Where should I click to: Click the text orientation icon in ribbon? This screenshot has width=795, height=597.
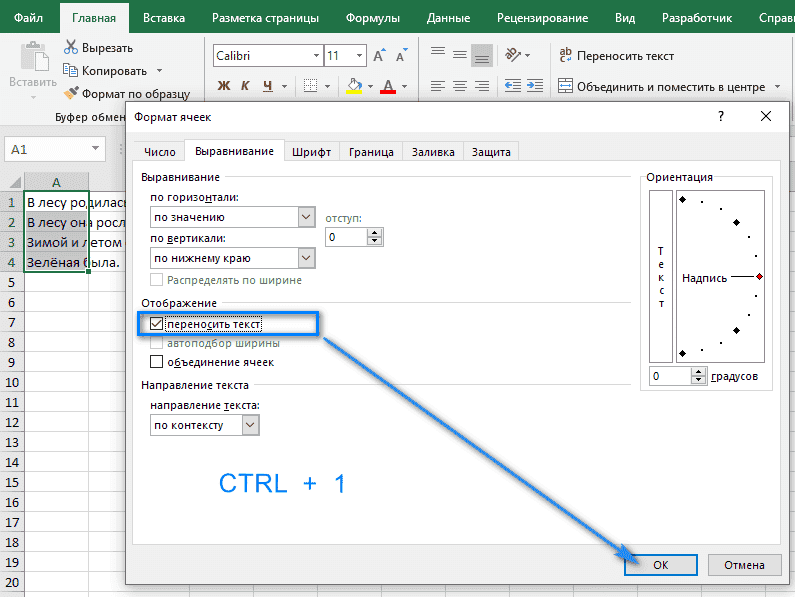(513, 56)
